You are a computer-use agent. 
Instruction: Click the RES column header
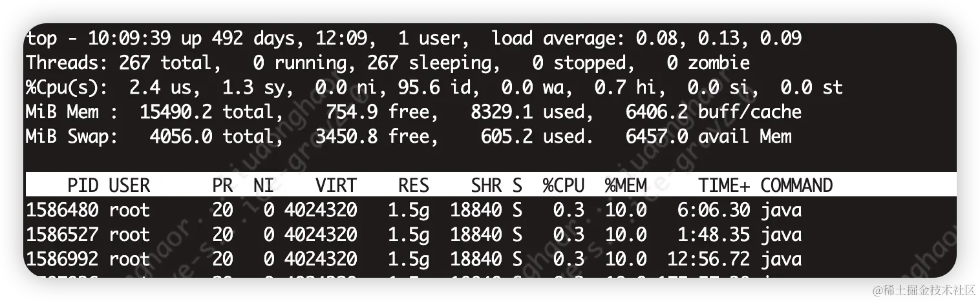coord(414,186)
